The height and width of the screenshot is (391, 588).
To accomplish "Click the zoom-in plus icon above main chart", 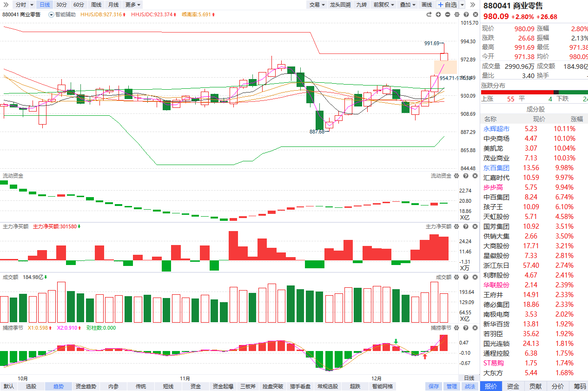I will click(438, 14).
